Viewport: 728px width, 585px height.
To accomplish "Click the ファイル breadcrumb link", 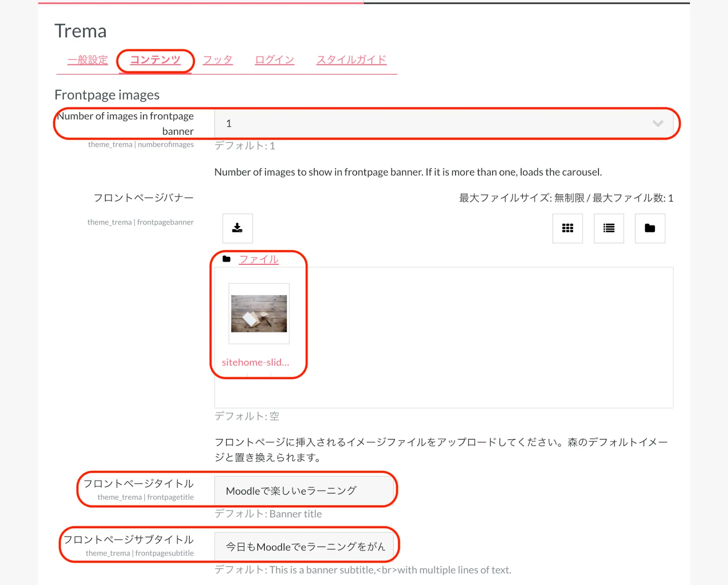I will click(x=258, y=259).
